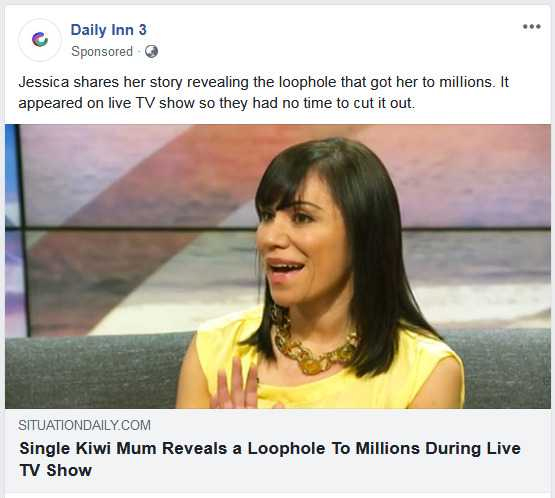Click the TV Show headline second line
The image size is (555, 498).
tap(56, 470)
